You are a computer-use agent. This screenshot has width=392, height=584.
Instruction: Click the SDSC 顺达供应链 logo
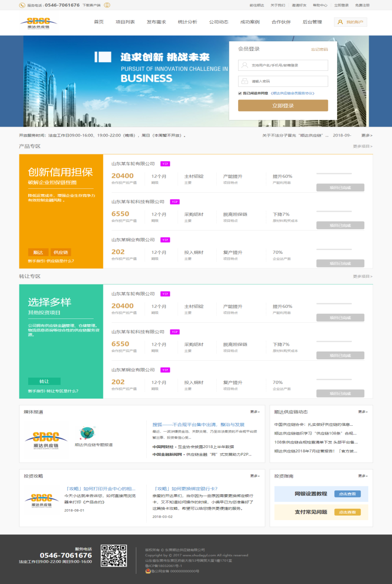pyautogui.click(x=38, y=22)
